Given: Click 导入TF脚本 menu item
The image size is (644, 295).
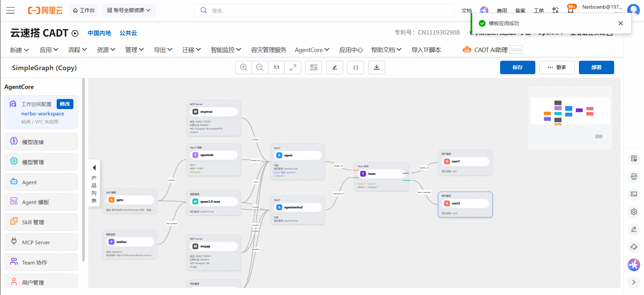Looking at the screenshot, I should (x=426, y=50).
